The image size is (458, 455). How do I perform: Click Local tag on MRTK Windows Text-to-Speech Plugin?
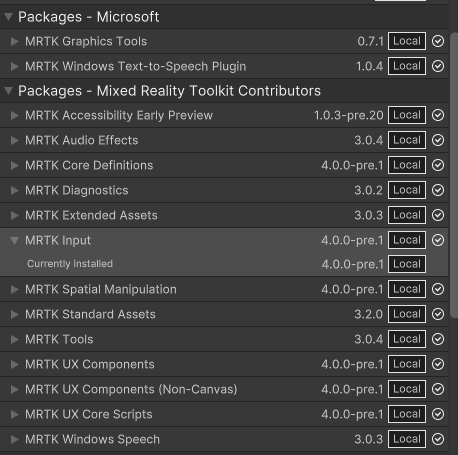pyautogui.click(x=407, y=66)
